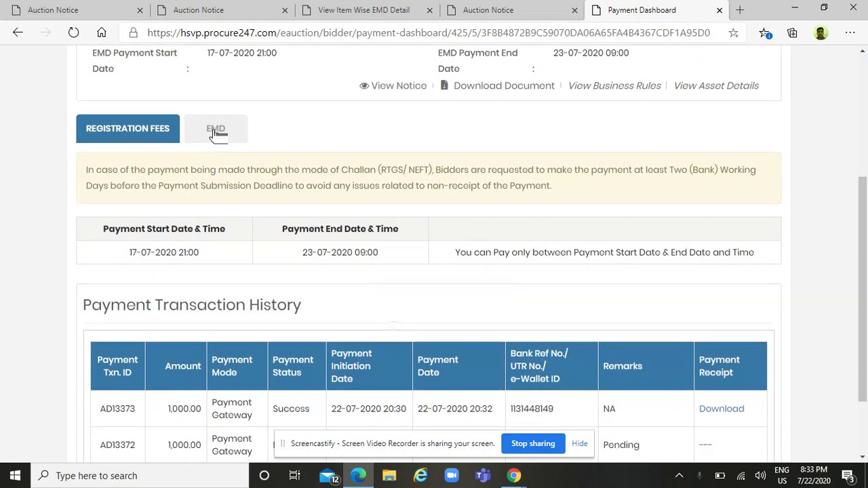This screenshot has width=868, height=488.
Task: Open Zoom from the taskbar
Action: (452, 476)
